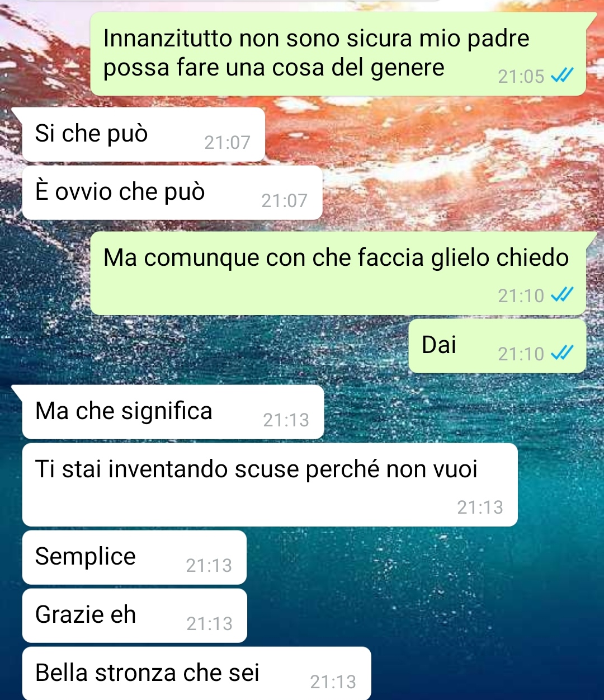Tap 'Ti stai inventando scuse perché non vuoi'
The width and height of the screenshot is (604, 700).
270,485
